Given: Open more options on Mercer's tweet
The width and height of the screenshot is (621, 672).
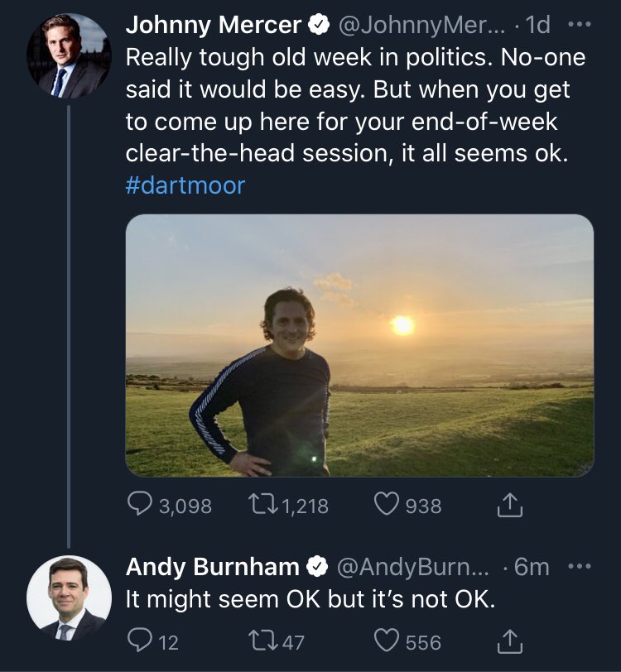Looking at the screenshot, I should (x=580, y=26).
